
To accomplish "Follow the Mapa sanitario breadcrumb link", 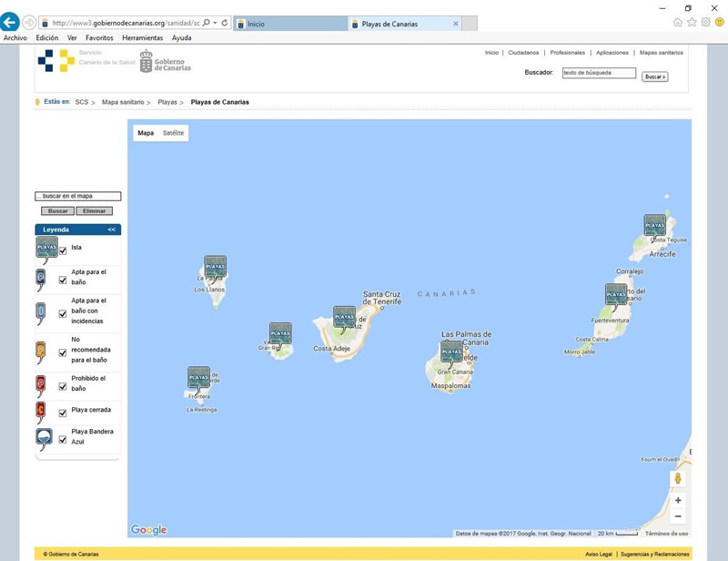I will (123, 102).
